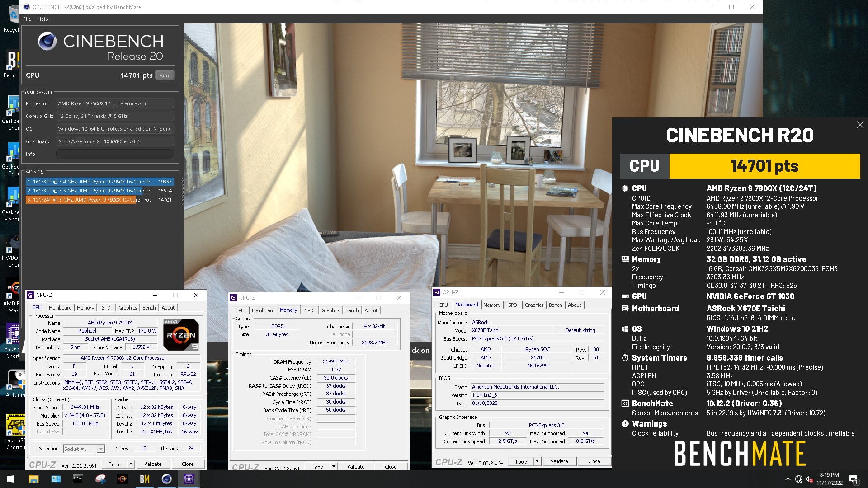
Task: Open AMD Ryzen Master taskbar icon
Action: click(x=122, y=479)
